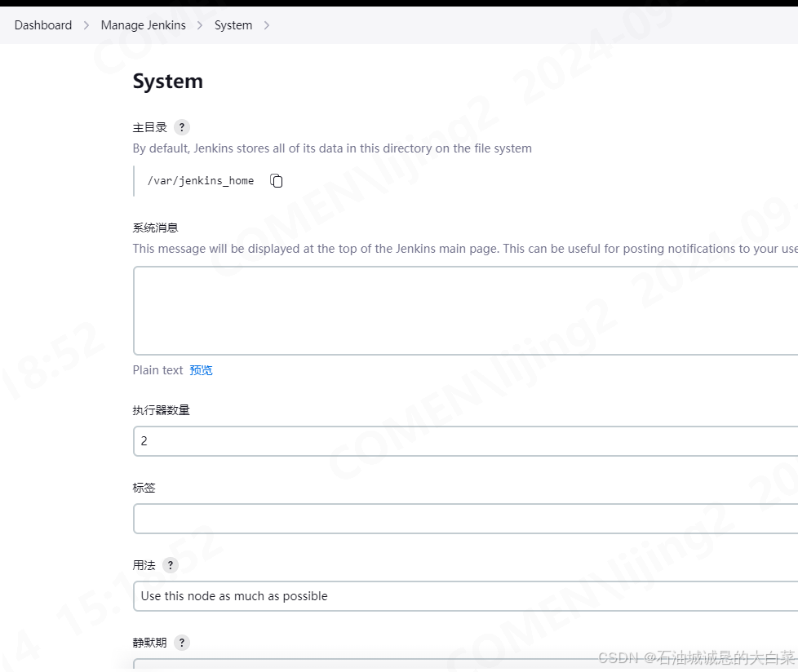Screen dimensions: 798x672
Task: Select the 执行器数量 label
Action: click(x=161, y=410)
